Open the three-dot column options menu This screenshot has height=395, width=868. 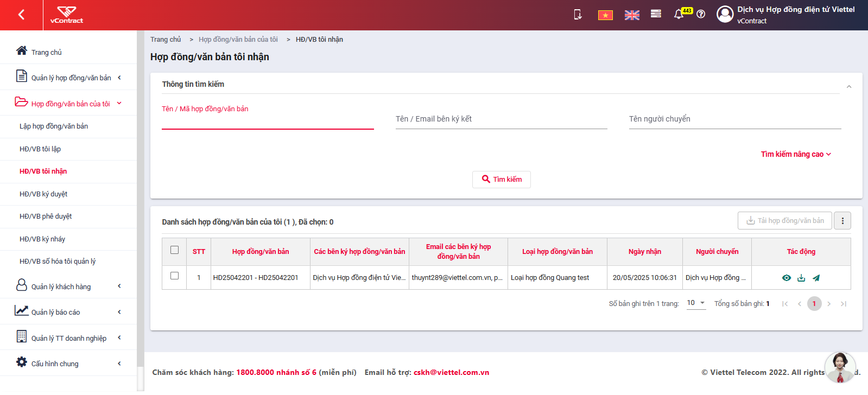pos(842,221)
